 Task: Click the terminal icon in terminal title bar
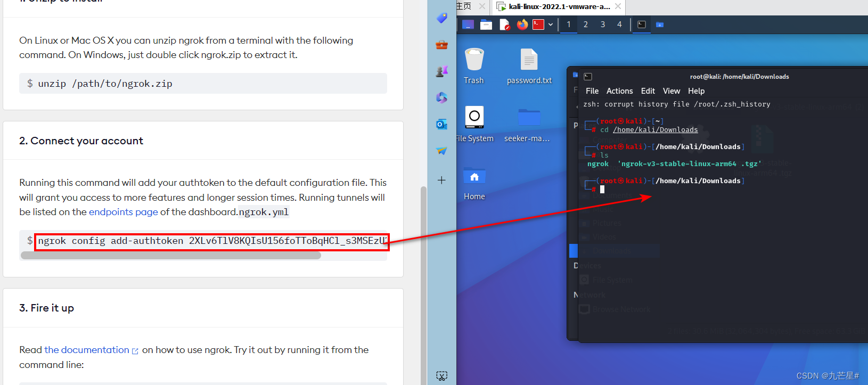[x=588, y=77]
